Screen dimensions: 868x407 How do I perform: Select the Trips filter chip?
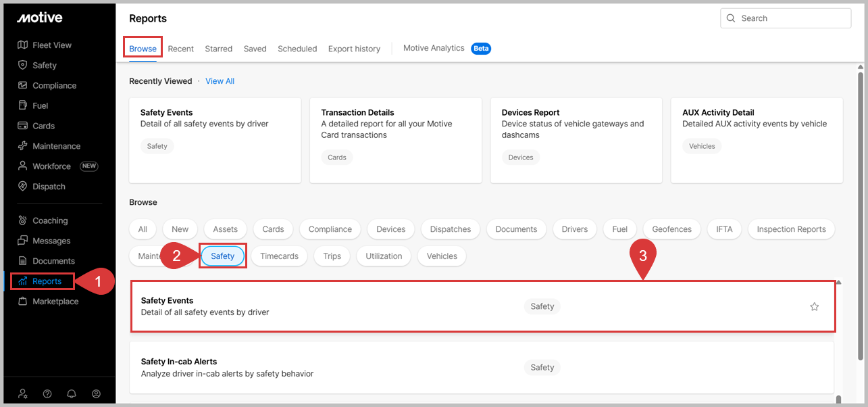point(332,256)
